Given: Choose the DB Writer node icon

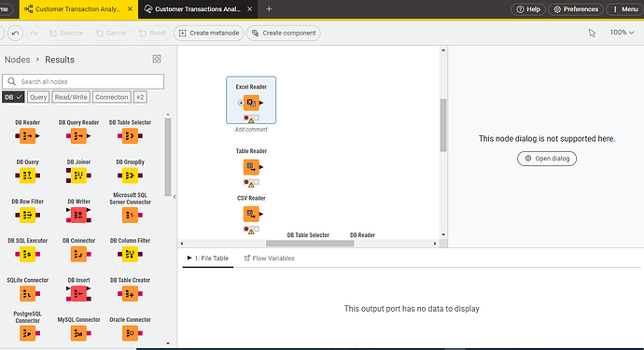Looking at the screenshot, I should (78, 215).
